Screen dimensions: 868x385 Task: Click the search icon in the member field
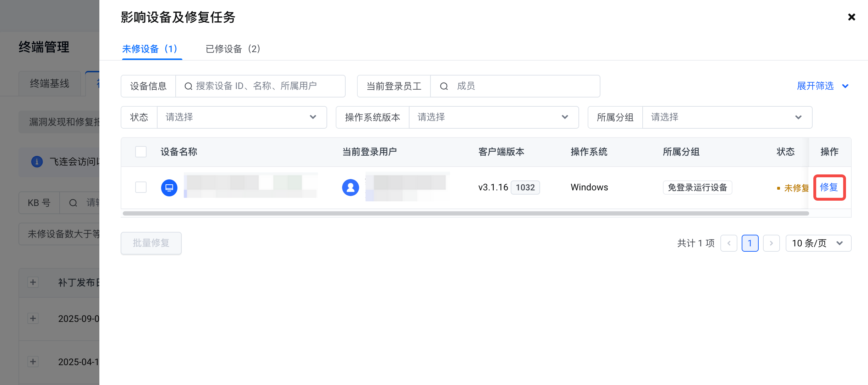444,86
